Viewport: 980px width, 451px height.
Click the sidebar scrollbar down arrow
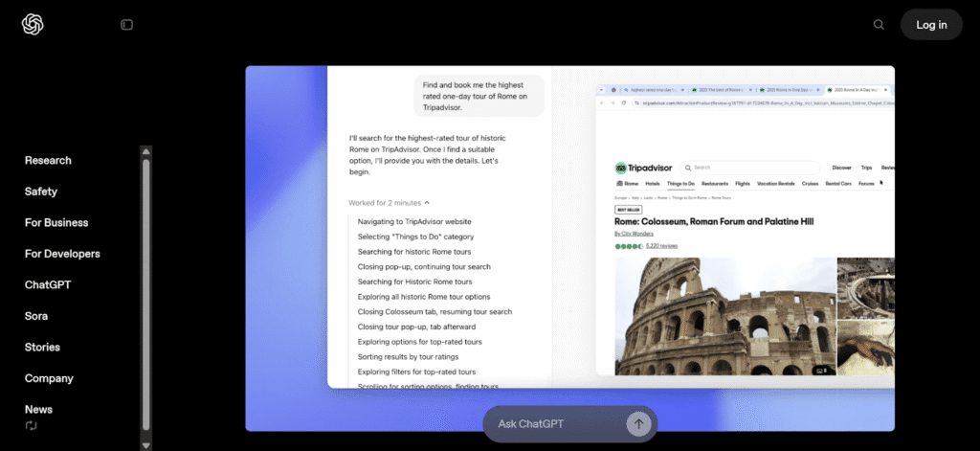[x=145, y=445]
